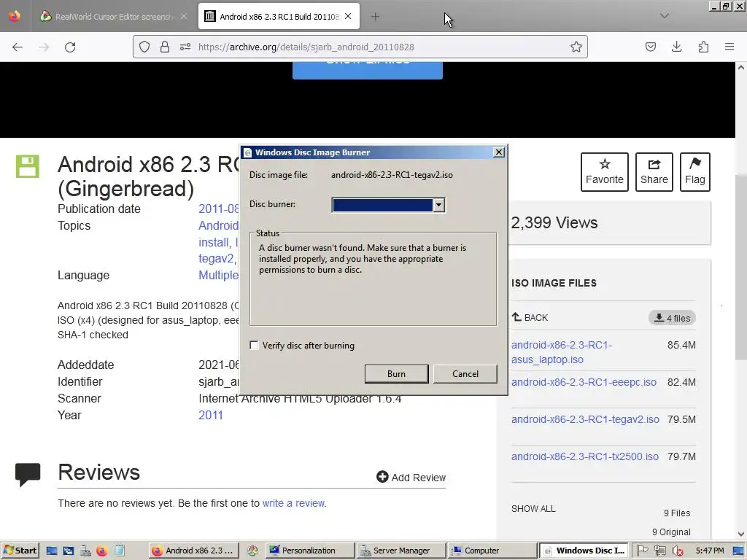747x560 pixels.
Task: Open RealWorld Cursor Editor taskbar icon
Action: pyautogui.click(x=252, y=551)
